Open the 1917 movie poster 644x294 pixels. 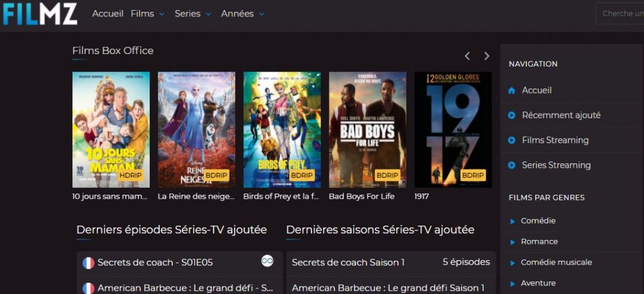pos(453,129)
